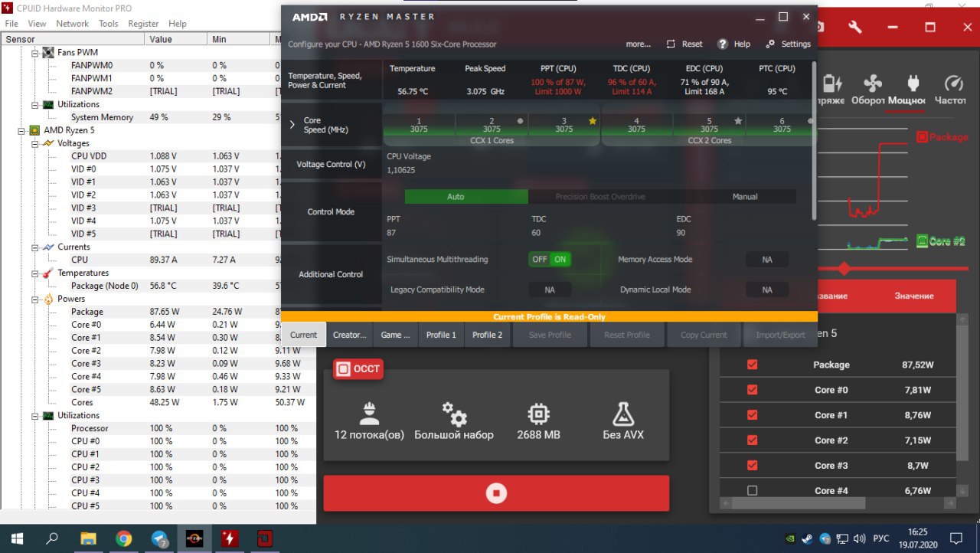Expand Core Speed section chevron
Viewport: 980px width, 553px height.
point(292,124)
